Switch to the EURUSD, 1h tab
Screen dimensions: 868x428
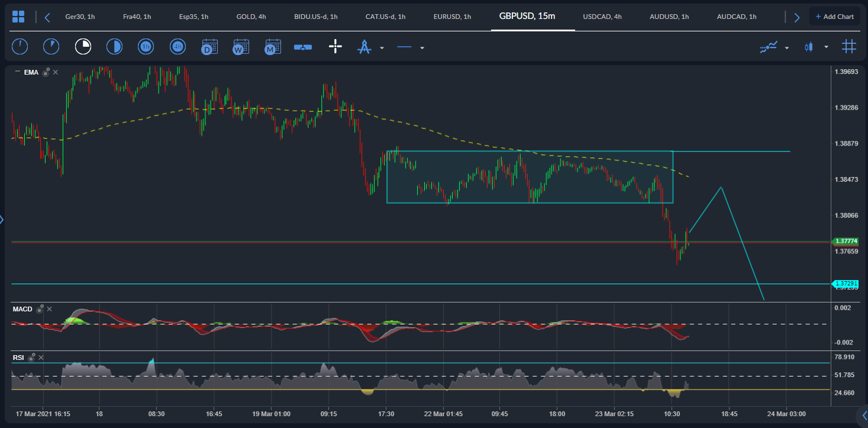click(452, 17)
